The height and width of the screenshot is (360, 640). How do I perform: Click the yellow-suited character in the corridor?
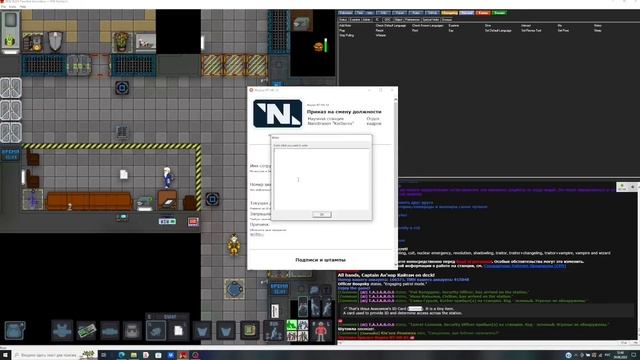(x=234, y=245)
